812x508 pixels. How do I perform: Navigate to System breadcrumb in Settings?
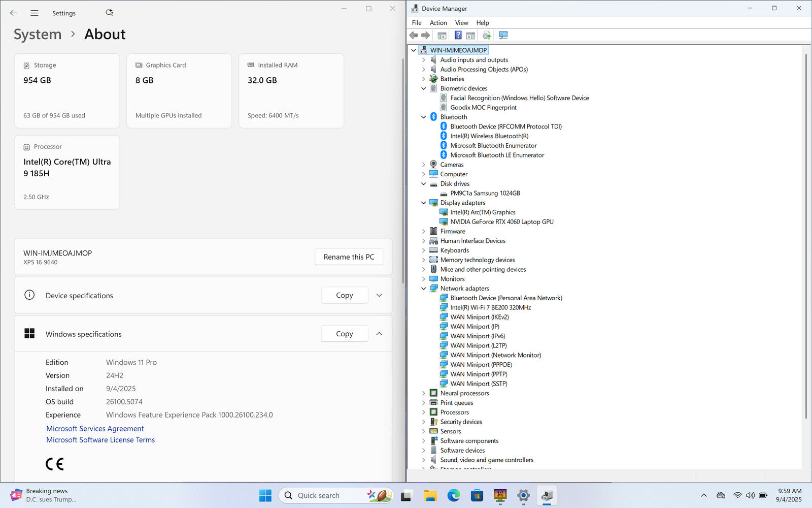[x=38, y=34]
